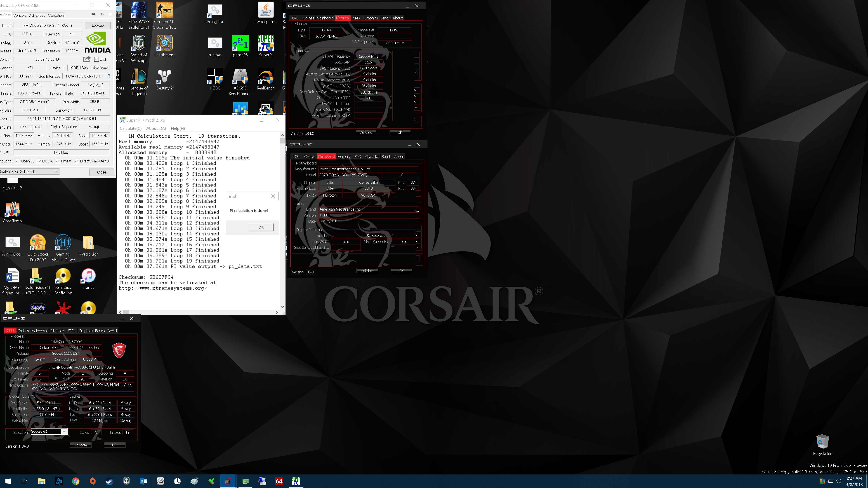Open the RealBench desktop shortcut
The width and height of the screenshot is (868, 488).
tap(266, 80)
